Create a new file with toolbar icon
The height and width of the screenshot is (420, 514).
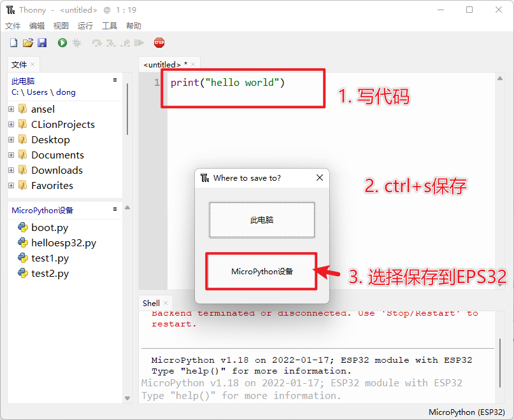tap(13, 43)
